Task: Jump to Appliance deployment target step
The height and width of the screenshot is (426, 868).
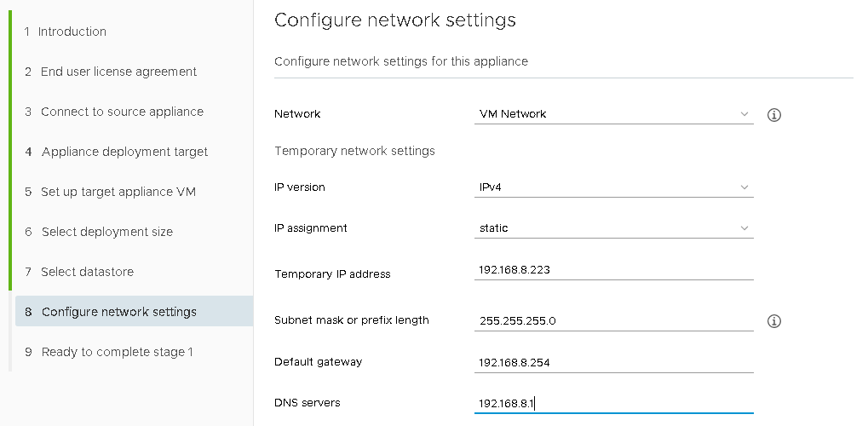Action: point(124,152)
